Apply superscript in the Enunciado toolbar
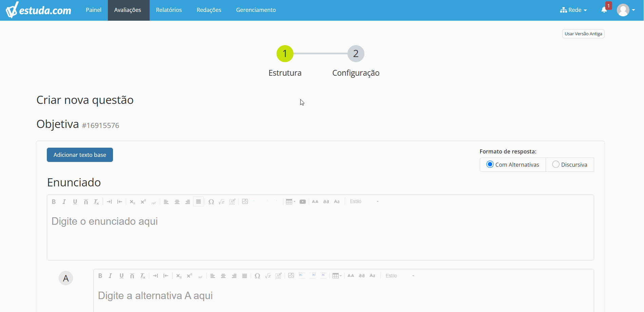This screenshot has height=312, width=644. (143, 202)
